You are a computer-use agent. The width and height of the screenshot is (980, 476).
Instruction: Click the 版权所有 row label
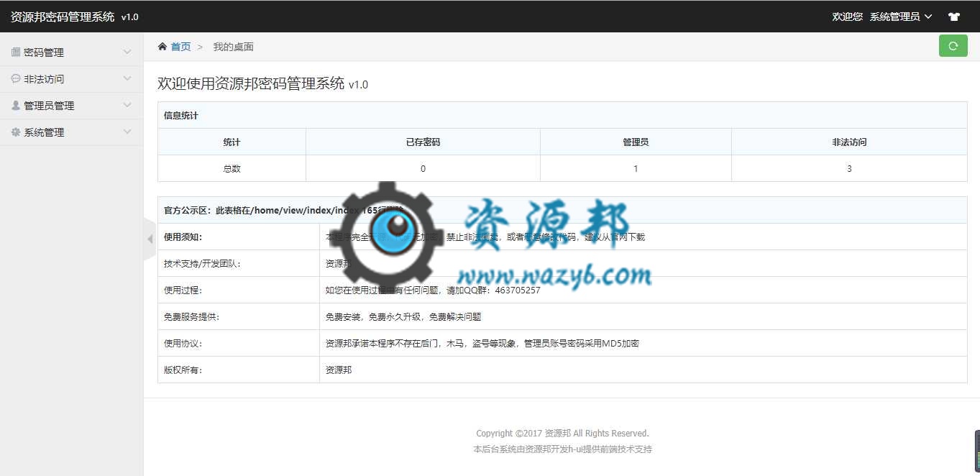click(183, 370)
